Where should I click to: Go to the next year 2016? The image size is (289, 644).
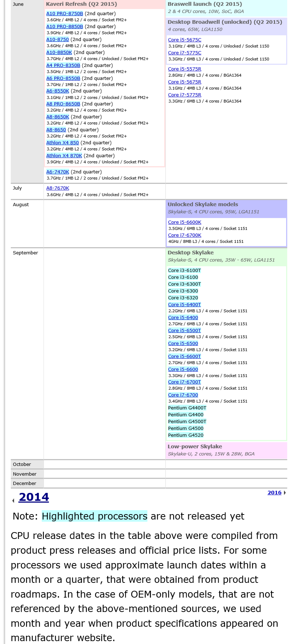click(275, 493)
